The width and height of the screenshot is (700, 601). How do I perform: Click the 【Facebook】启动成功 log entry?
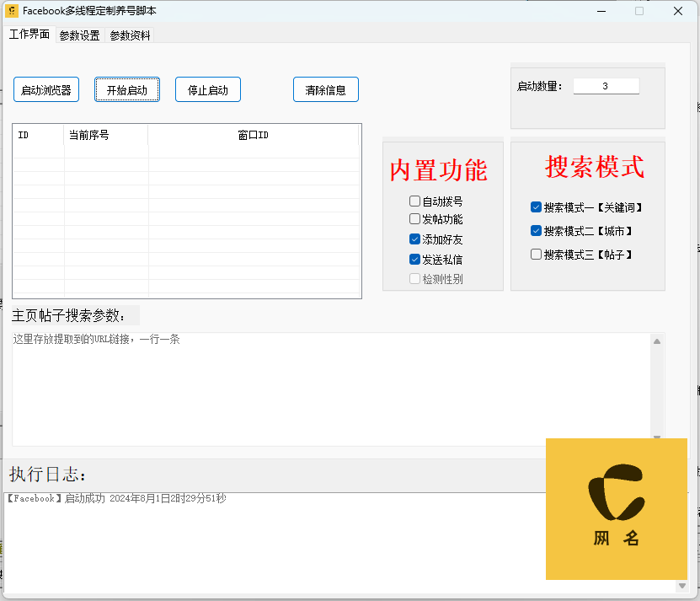pos(116,498)
